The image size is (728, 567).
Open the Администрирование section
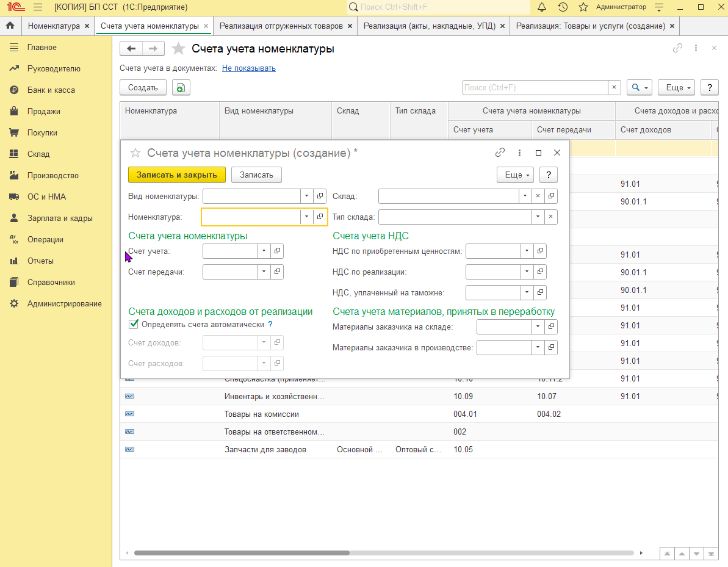[65, 304]
